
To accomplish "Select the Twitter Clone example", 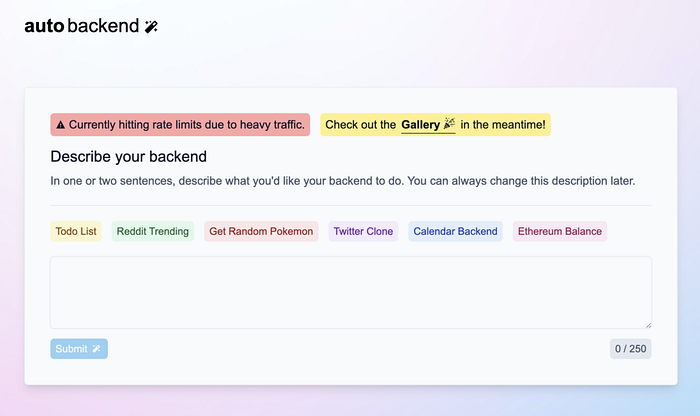I will point(363,231).
